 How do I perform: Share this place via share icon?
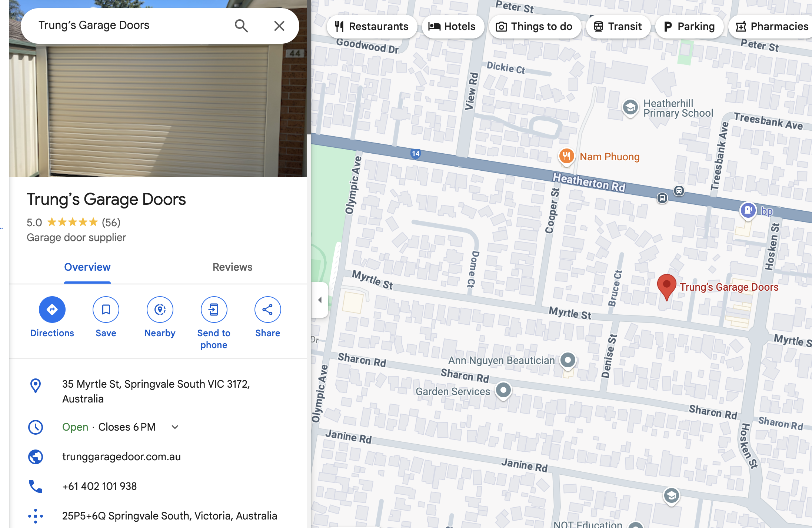pos(268,309)
